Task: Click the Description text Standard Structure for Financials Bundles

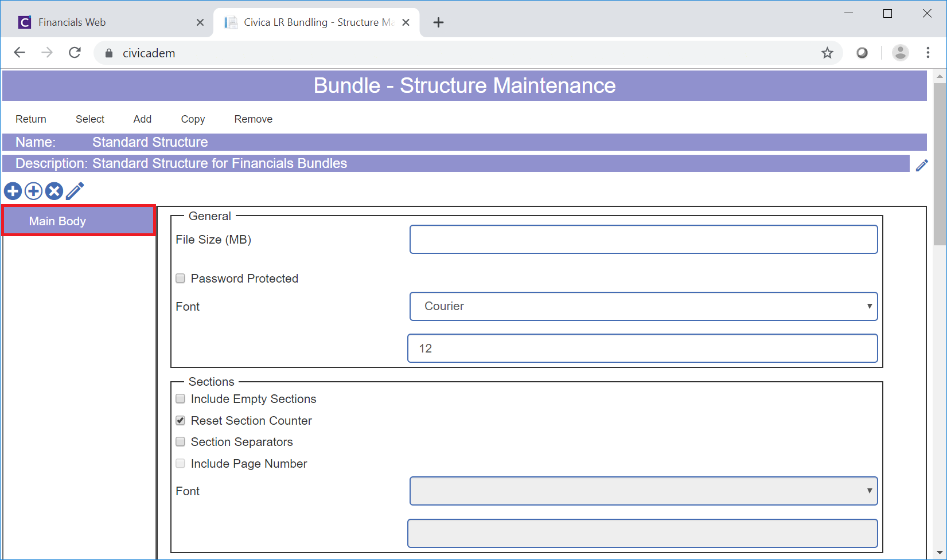Action: (220, 163)
